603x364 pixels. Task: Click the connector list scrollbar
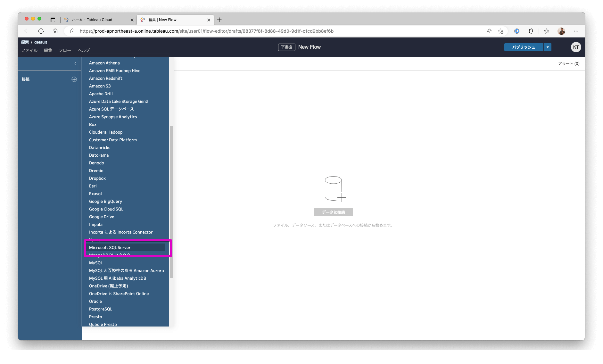[171, 202]
